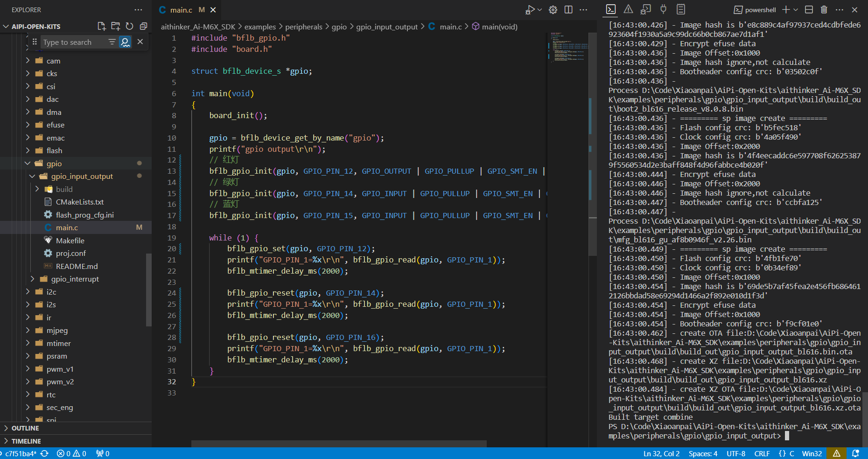
Task: Click the gear icon in editor toolbar
Action: (553, 10)
